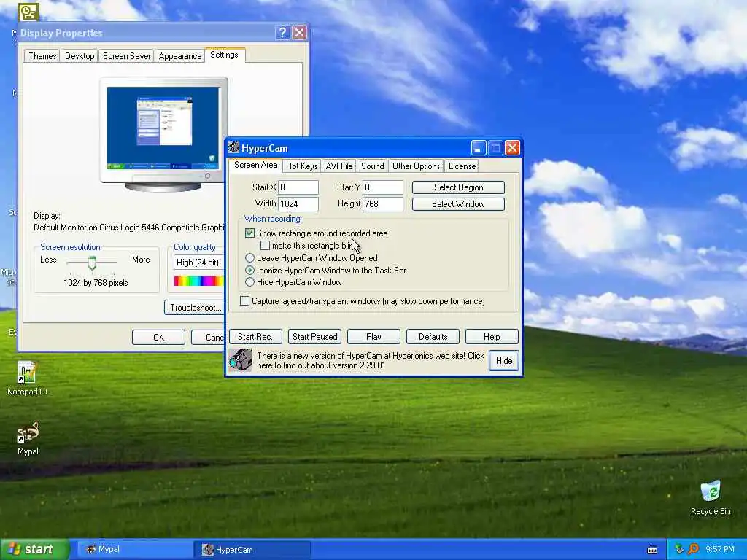Close the Display Properties window
The height and width of the screenshot is (560, 747).
pyautogui.click(x=299, y=32)
